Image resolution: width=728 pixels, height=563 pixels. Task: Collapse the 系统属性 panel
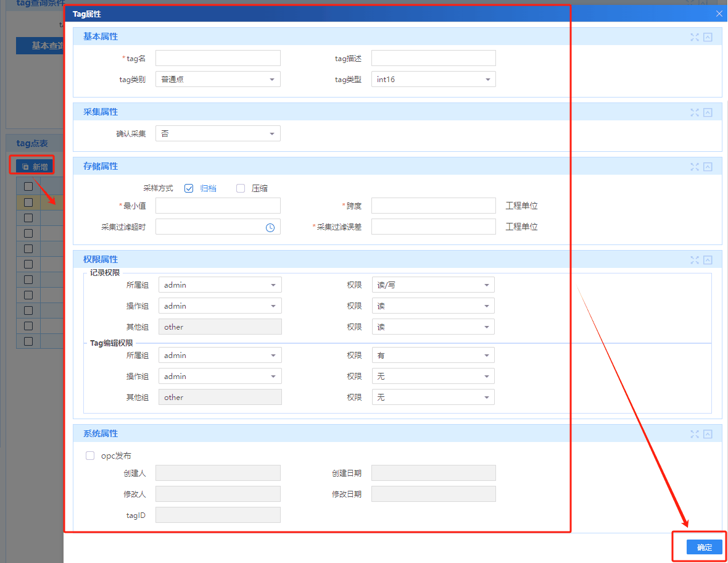pyautogui.click(x=708, y=434)
